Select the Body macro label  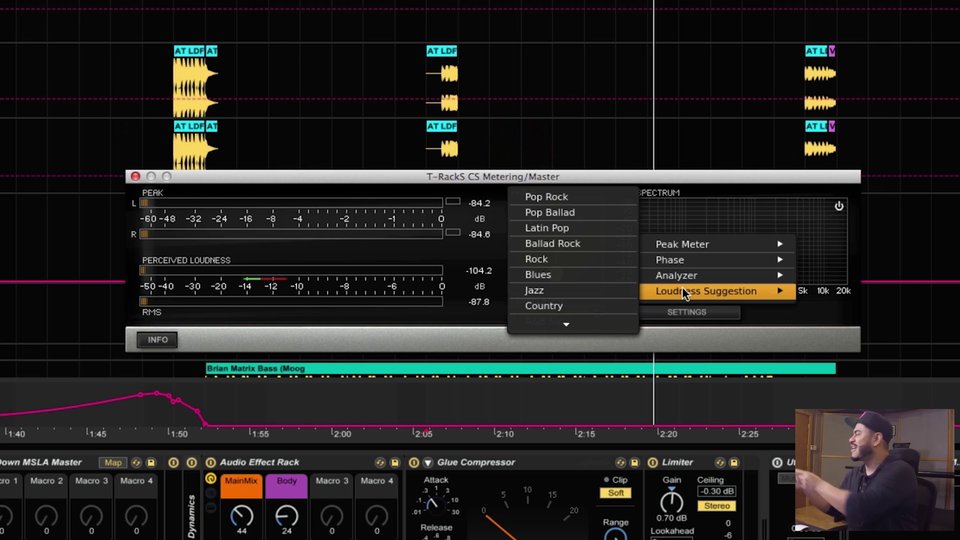pos(287,482)
